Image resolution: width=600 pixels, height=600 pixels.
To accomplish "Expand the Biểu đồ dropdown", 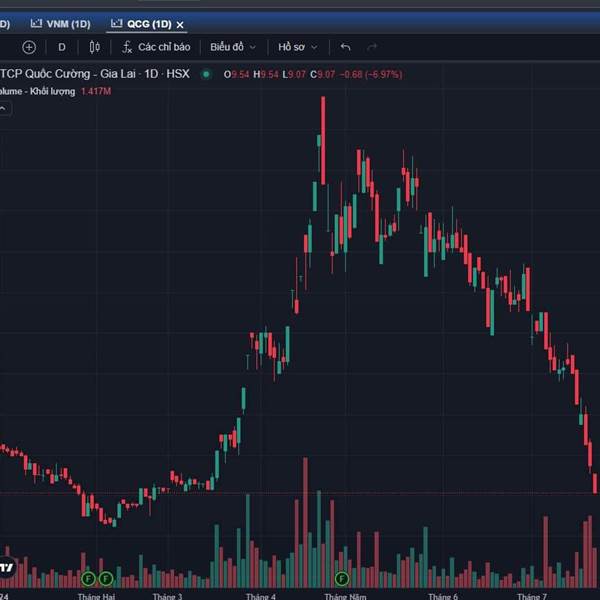I will coord(233,47).
